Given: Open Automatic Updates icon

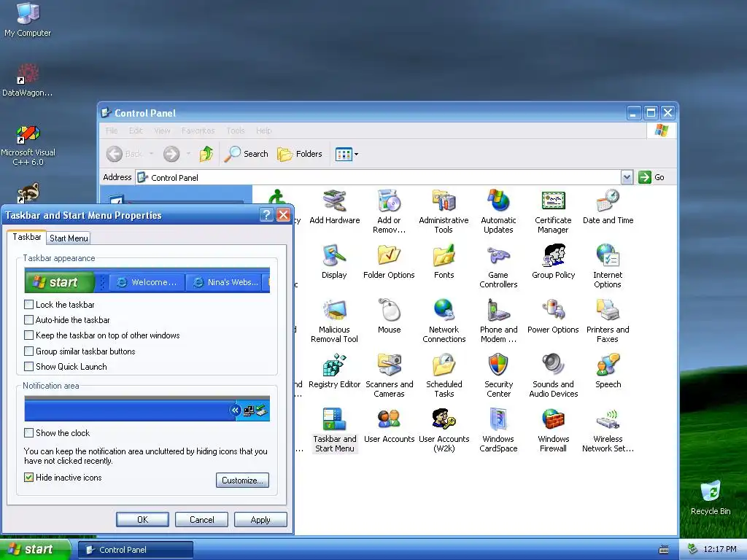Looking at the screenshot, I should coord(498,211).
